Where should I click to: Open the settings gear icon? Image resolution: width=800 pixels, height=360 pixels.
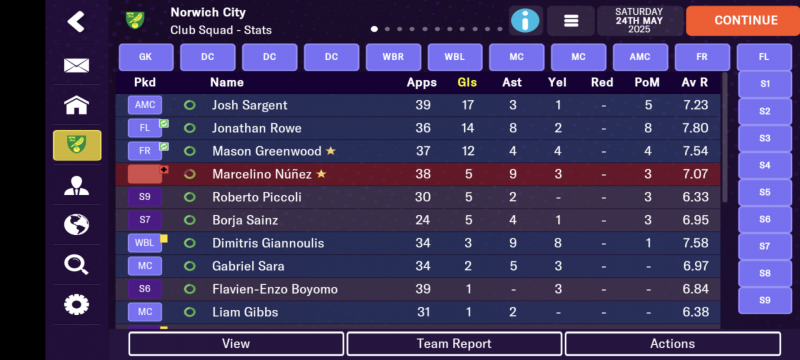click(77, 304)
